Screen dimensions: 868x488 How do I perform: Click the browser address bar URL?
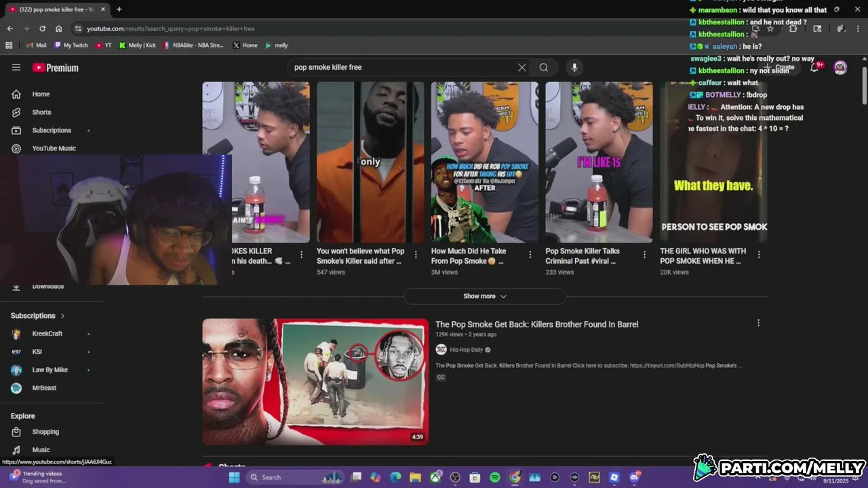tap(171, 28)
